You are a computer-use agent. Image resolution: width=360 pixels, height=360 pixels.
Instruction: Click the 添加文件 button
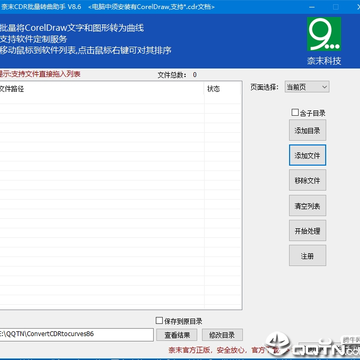click(x=307, y=155)
